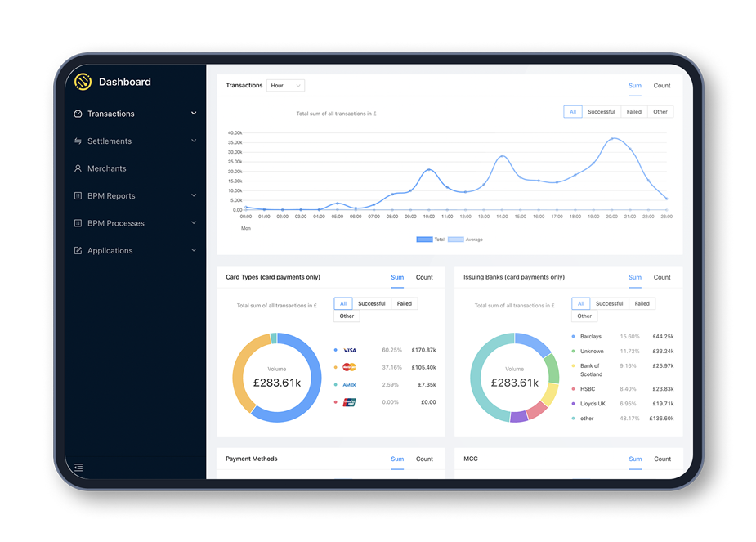756x542 pixels.
Task: Click the Unknown bank legend entry
Action: click(x=592, y=351)
